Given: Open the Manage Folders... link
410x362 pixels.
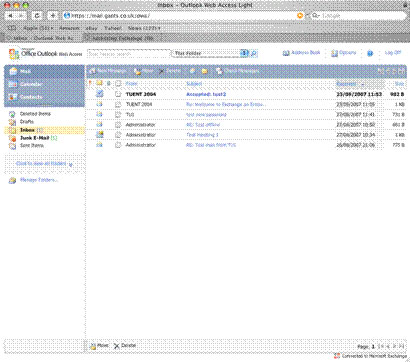Looking at the screenshot, I should tap(39, 180).
